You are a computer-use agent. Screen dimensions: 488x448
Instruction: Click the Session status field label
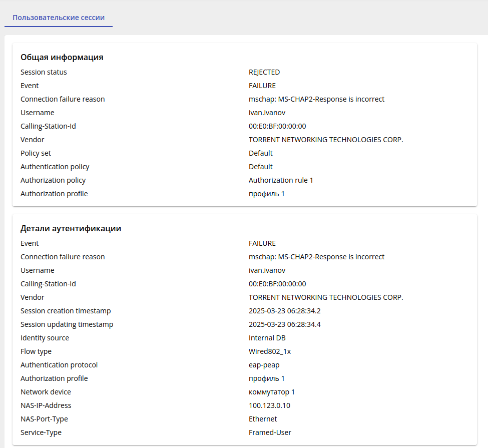[x=44, y=72]
